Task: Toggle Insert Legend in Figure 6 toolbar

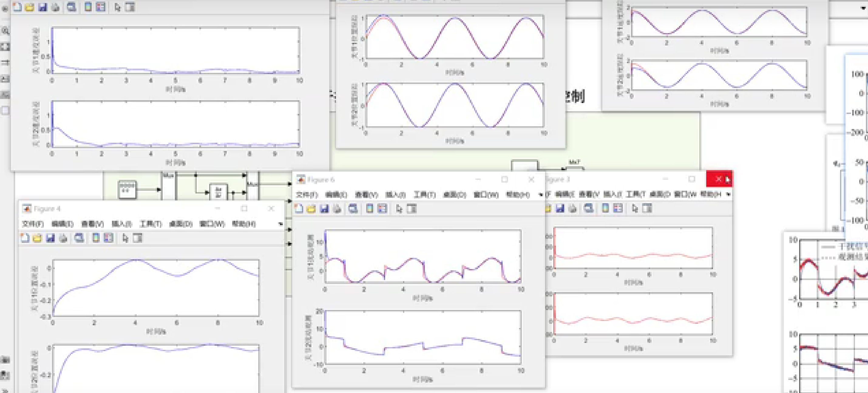Action: coord(382,209)
